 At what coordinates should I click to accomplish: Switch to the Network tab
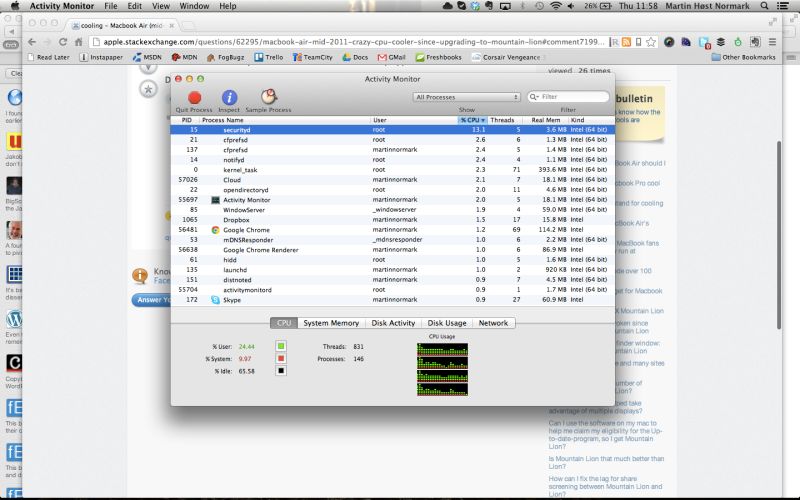pyautogui.click(x=493, y=323)
